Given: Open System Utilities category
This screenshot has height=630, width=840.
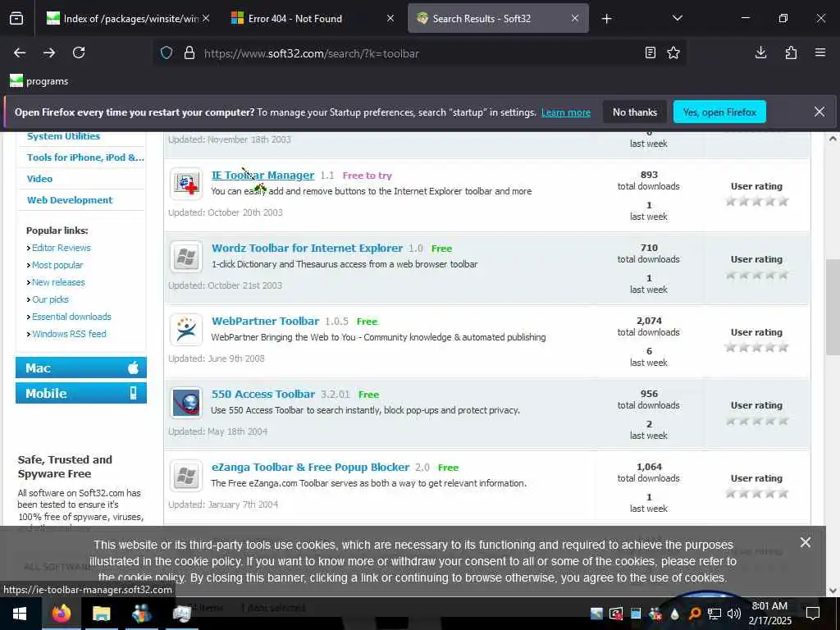Looking at the screenshot, I should tap(63, 136).
